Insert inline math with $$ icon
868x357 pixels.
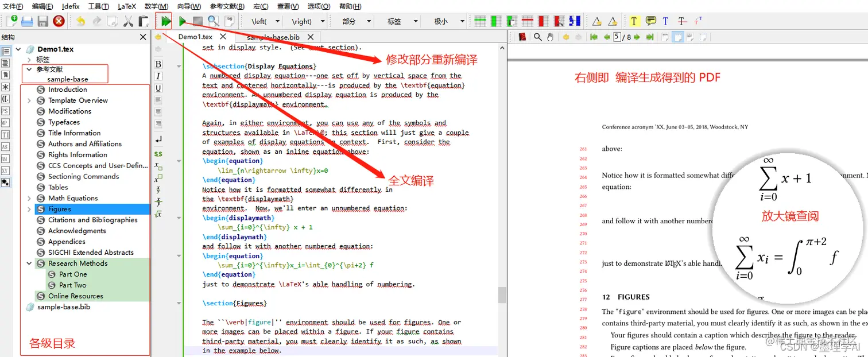click(158, 154)
